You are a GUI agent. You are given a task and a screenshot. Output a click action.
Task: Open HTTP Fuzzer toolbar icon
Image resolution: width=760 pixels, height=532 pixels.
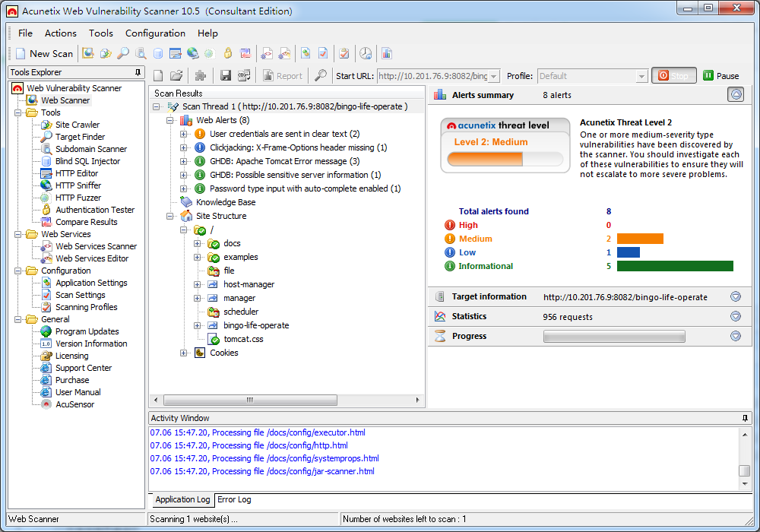click(x=210, y=53)
